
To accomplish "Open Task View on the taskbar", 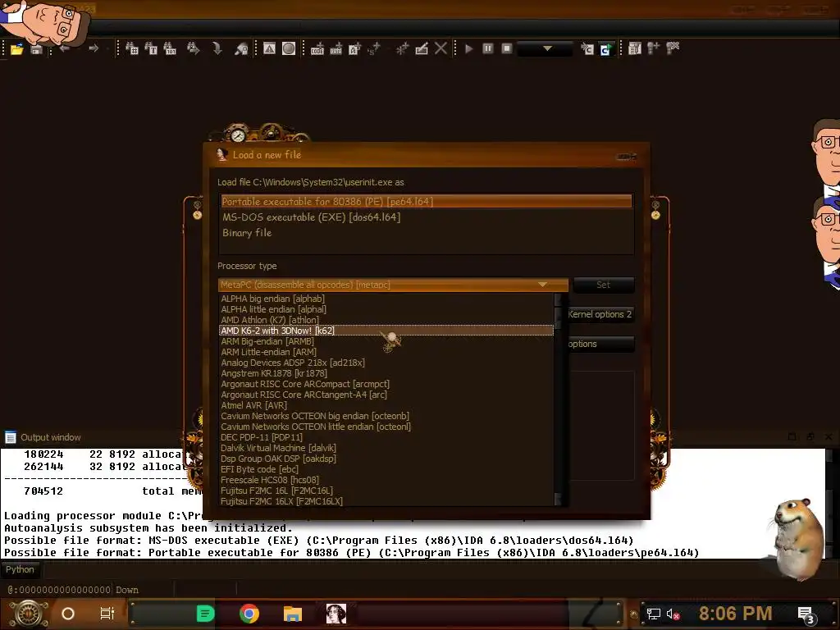I will [107, 614].
